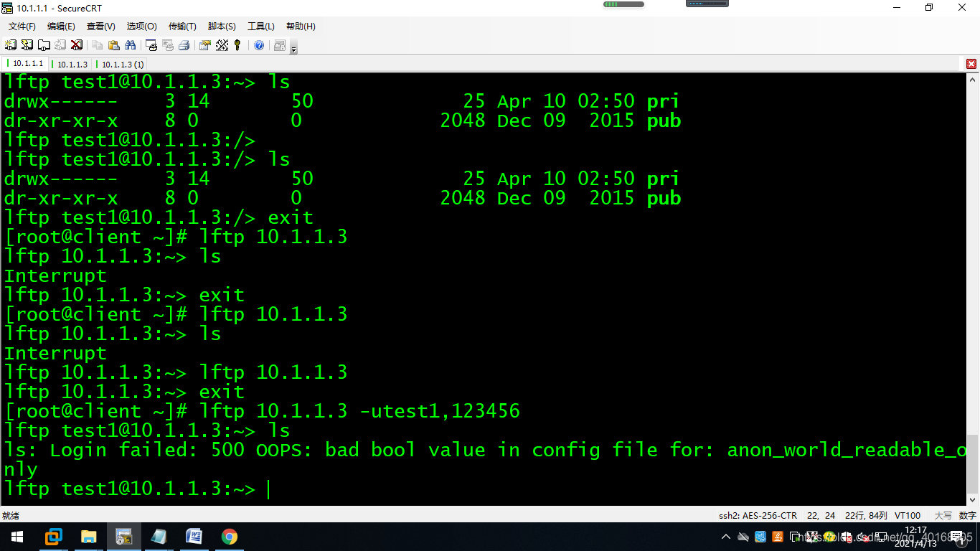Click the Paste clipboard icon
Viewport: 980px width, 551px height.
(x=114, y=45)
